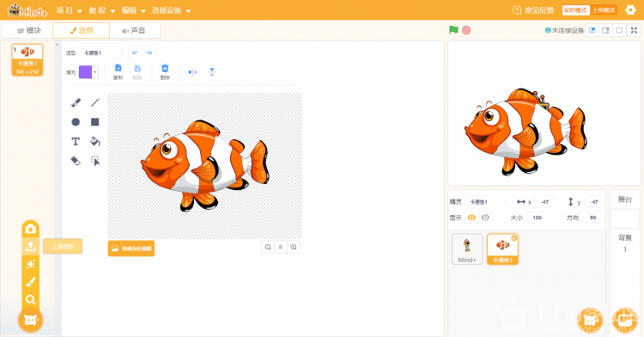Screen dimensions: 644x337
Task: Open the fill color dropdown arrow
Action: pyautogui.click(x=94, y=72)
